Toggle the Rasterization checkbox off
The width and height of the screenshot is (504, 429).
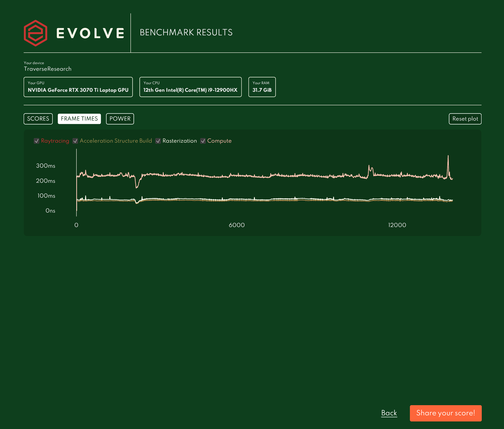tap(158, 141)
